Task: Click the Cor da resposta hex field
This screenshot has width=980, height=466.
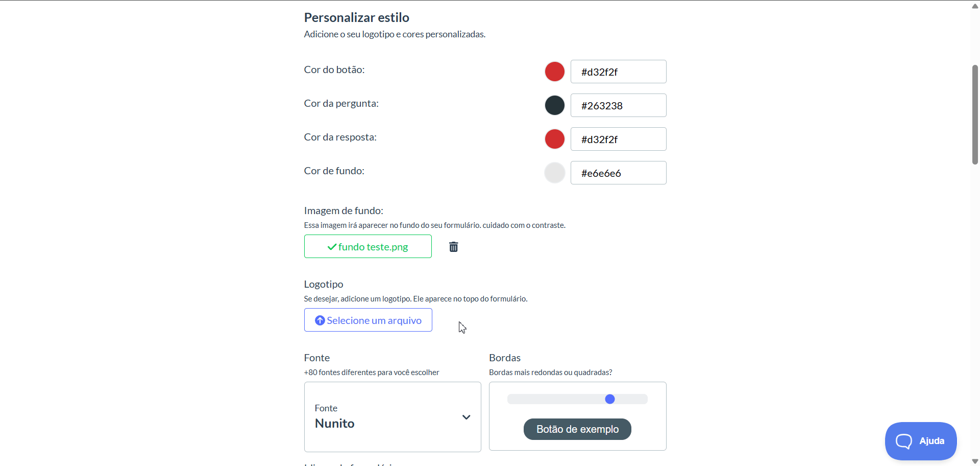Action: [x=618, y=139]
